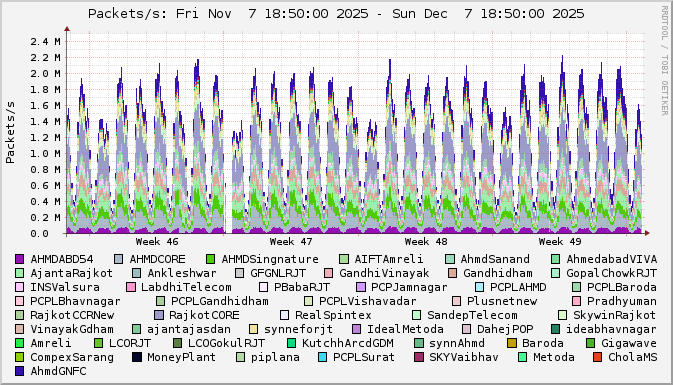673x385 pixels.
Task: Click the Pradhyuman legend label
Action: tap(622, 301)
